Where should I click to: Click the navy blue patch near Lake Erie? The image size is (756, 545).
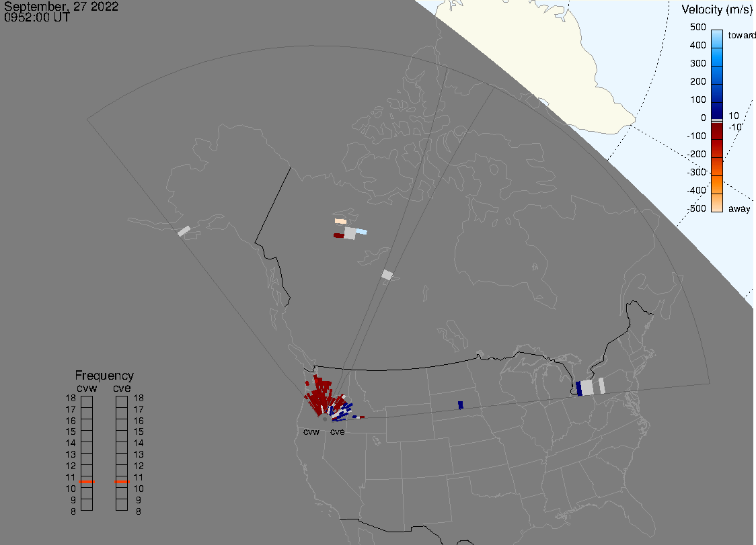click(x=579, y=388)
